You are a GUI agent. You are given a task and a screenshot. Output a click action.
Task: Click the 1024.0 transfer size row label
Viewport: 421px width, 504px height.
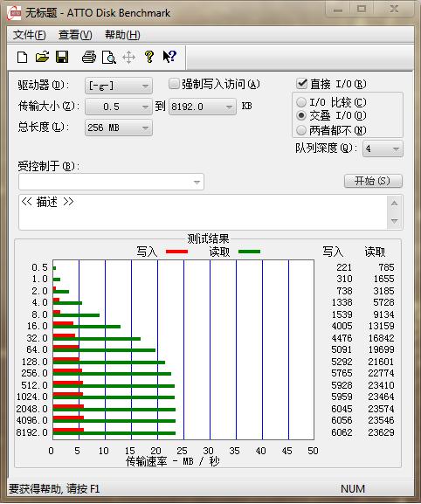pos(31,397)
